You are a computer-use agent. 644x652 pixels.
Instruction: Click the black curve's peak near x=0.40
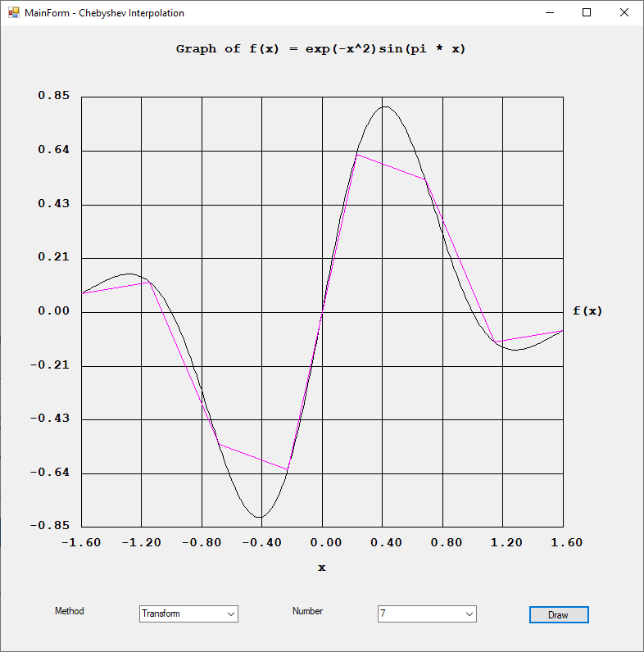tap(383, 106)
